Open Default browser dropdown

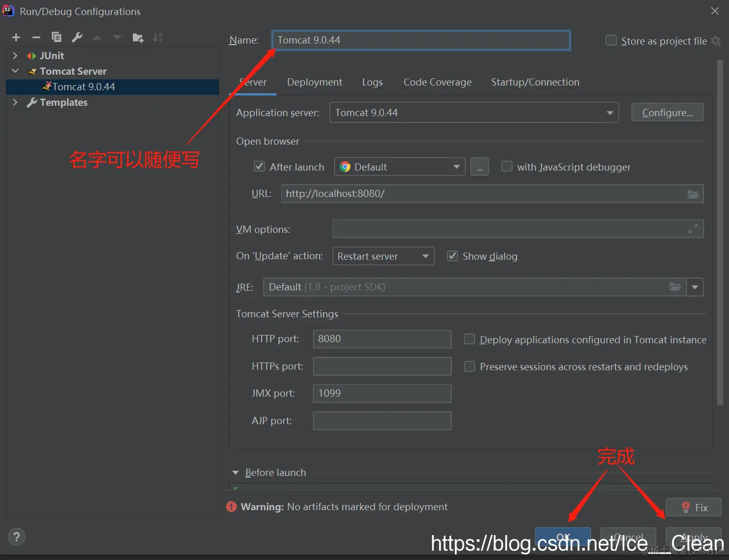tap(400, 167)
